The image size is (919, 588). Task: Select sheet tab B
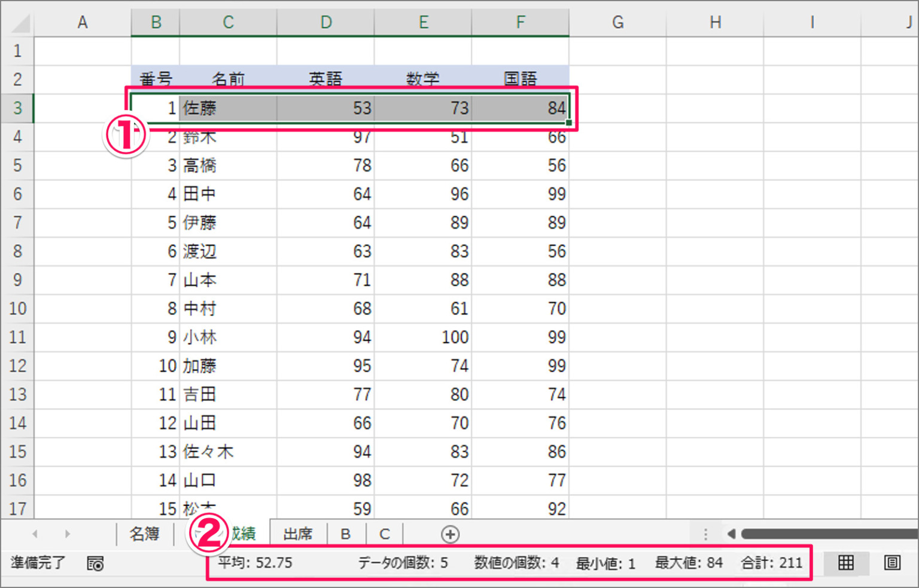tap(346, 534)
